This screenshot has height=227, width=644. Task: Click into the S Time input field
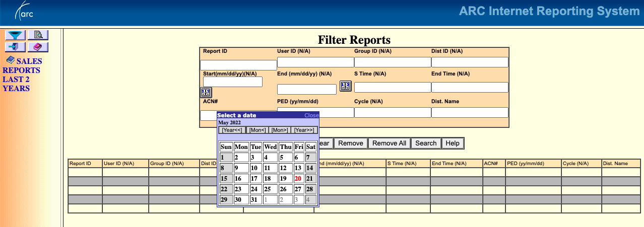393,87
